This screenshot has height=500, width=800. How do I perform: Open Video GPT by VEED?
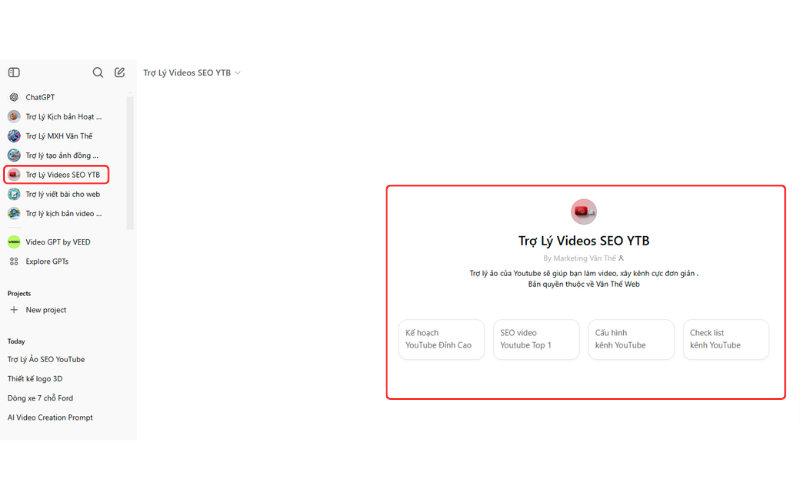tap(58, 242)
